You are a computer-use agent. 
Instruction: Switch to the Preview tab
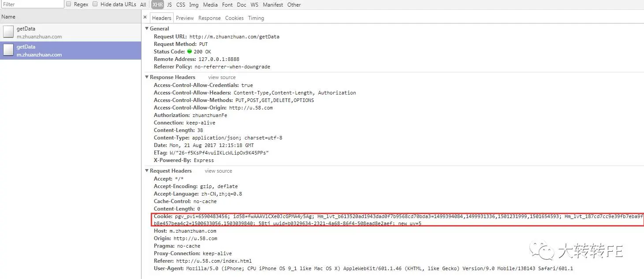tap(185, 18)
